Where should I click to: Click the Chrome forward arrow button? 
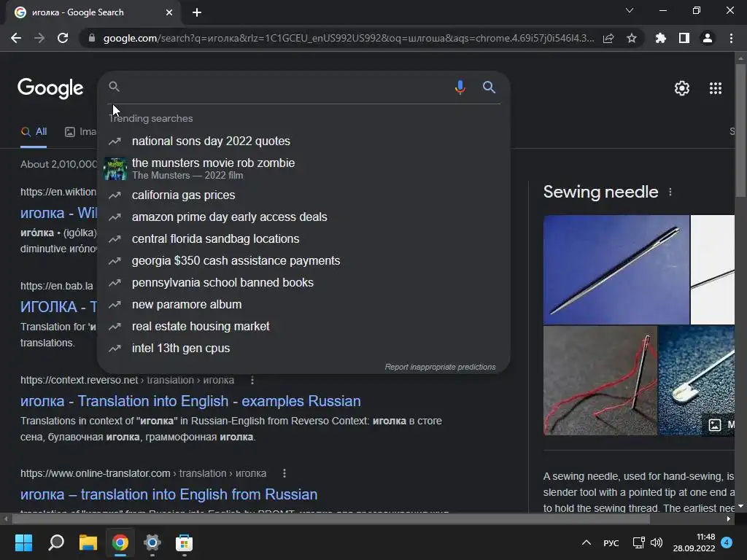pyautogui.click(x=39, y=38)
